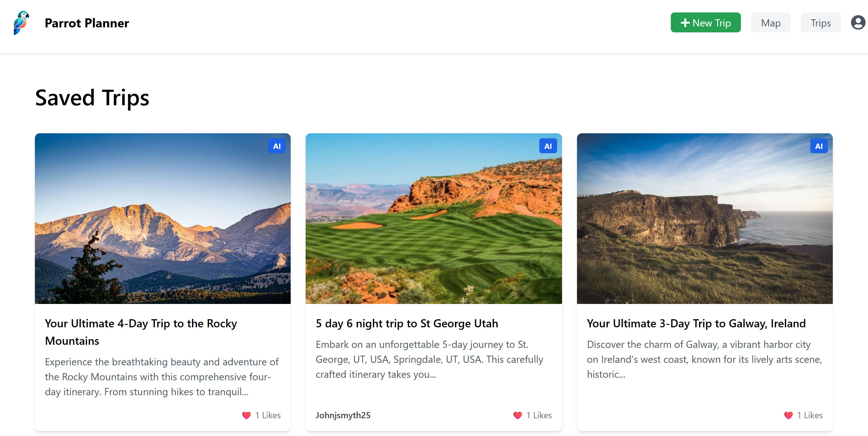Open the user account profile icon

pyautogui.click(x=858, y=23)
